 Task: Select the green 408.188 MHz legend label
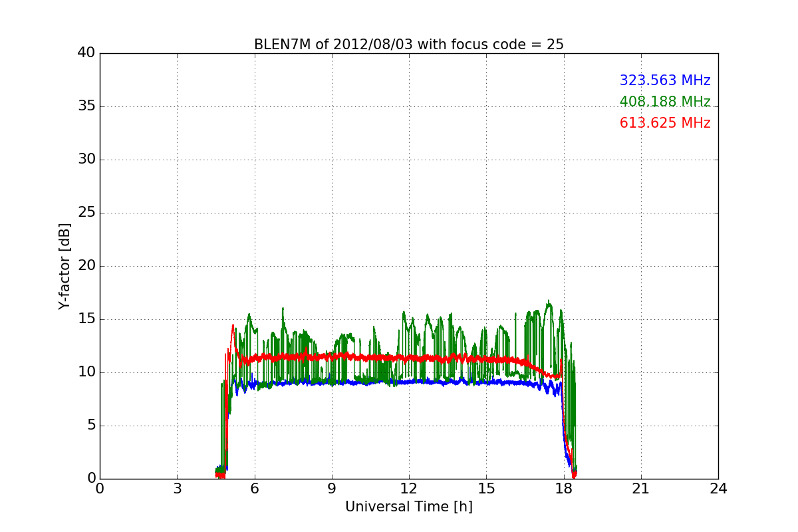tap(665, 102)
